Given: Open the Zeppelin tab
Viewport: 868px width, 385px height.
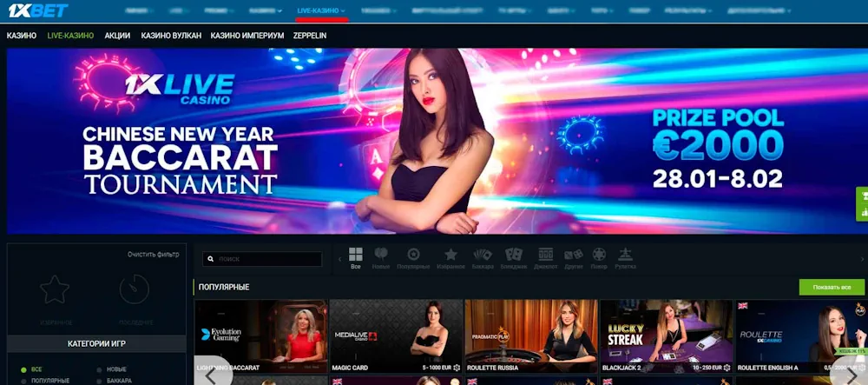Looking at the screenshot, I should (310, 35).
